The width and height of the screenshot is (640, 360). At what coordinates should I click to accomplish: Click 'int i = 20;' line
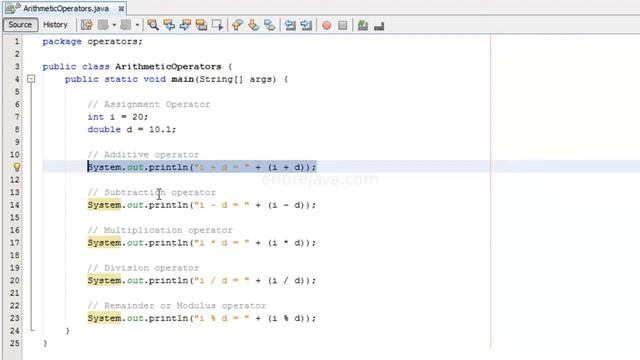118,117
